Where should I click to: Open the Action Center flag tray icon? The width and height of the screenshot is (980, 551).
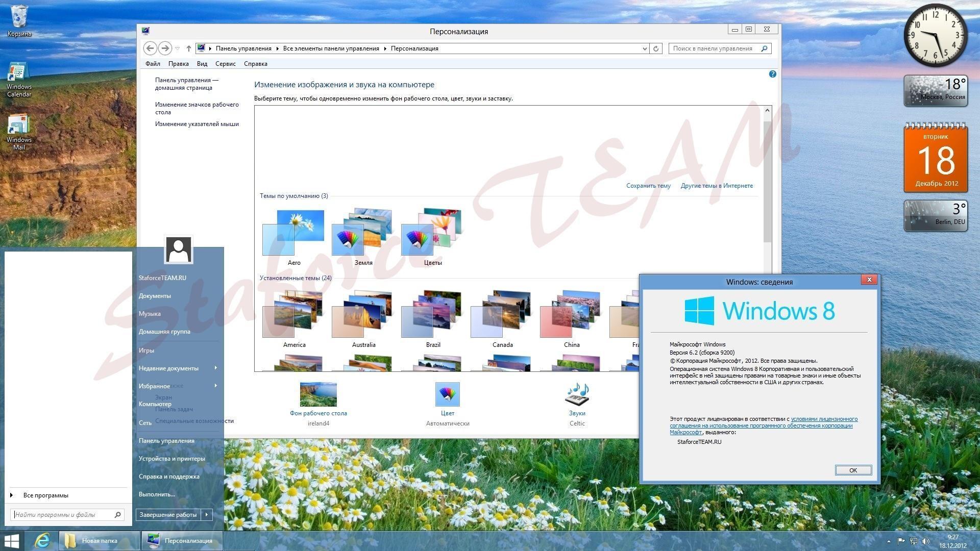coord(901,541)
